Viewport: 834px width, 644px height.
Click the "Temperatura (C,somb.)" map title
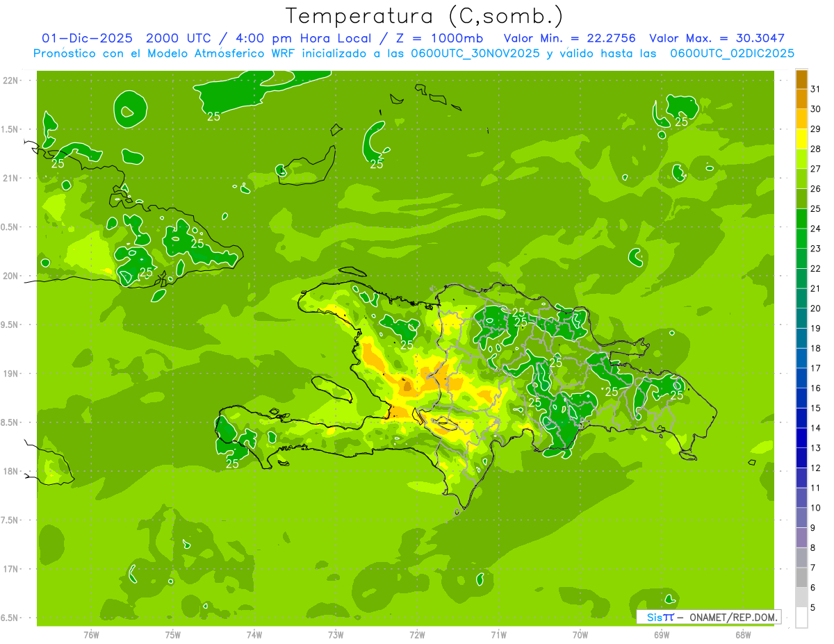(x=424, y=16)
